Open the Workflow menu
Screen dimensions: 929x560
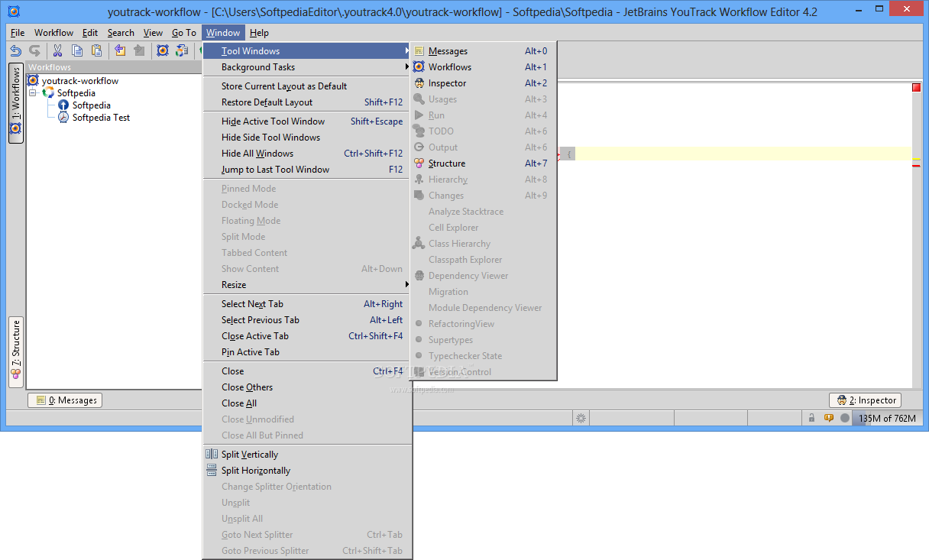click(x=53, y=33)
